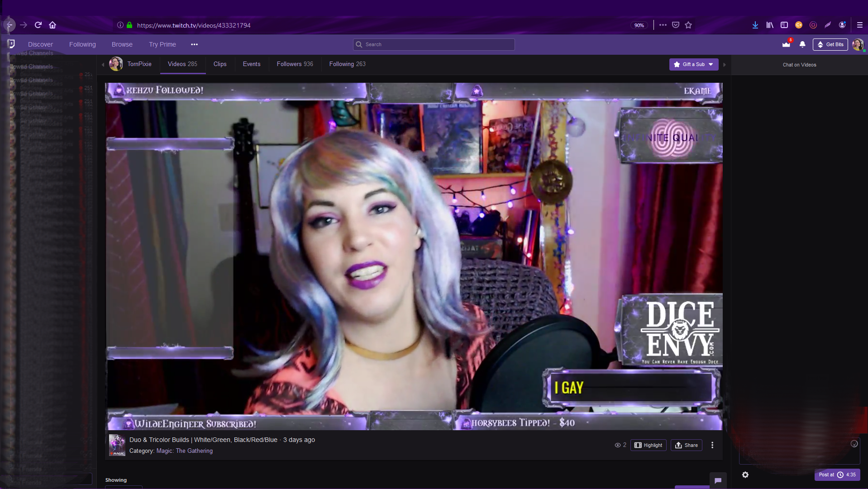Go to Following in the top navigation

point(82,44)
